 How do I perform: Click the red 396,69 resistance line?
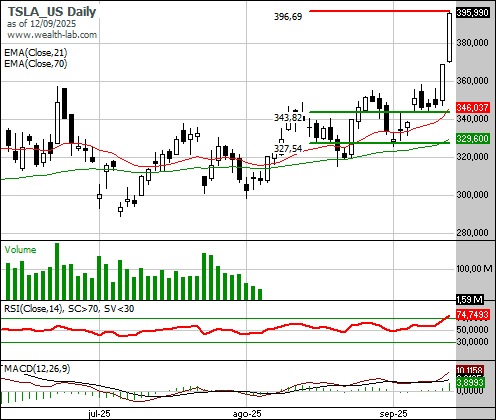[380, 11]
